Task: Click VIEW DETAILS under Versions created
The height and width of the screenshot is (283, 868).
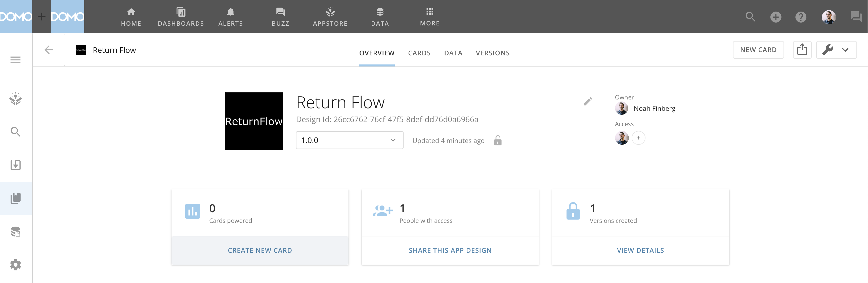Action: pos(640,250)
